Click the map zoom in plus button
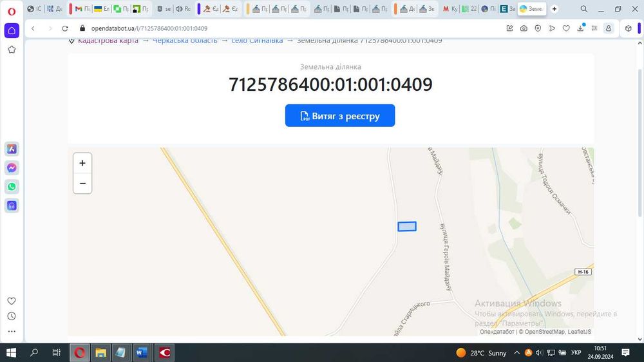This screenshot has width=644, height=362. 82,163
